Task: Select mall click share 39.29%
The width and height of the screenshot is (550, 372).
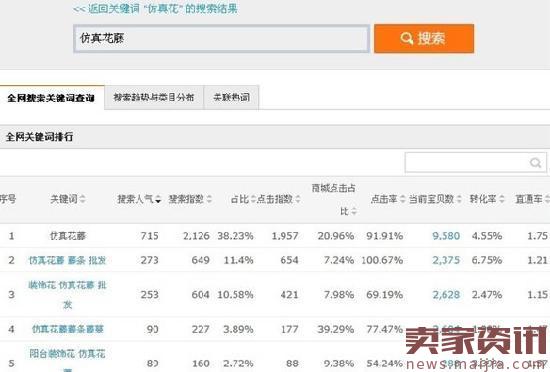Action: 336,329
